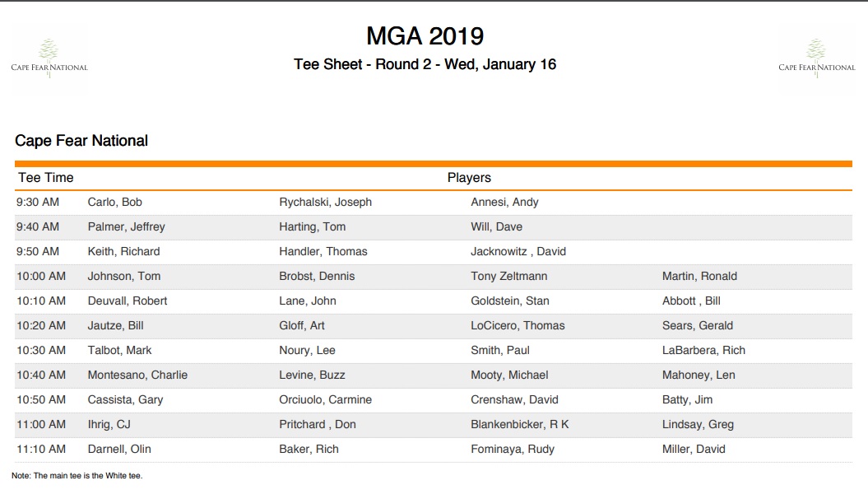Select player Abbott, Bill
The width and height of the screenshot is (868, 499).
[x=691, y=301]
